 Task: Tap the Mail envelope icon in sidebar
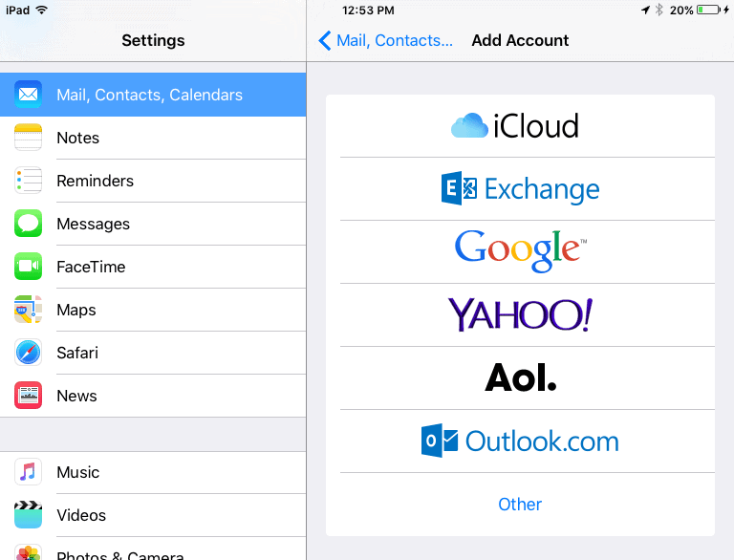[x=28, y=95]
